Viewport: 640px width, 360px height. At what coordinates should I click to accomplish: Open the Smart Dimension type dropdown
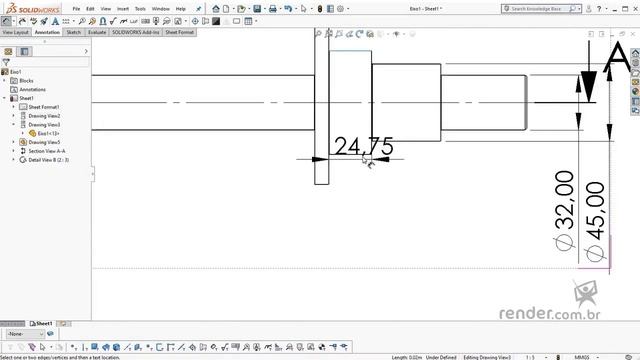[14, 21]
